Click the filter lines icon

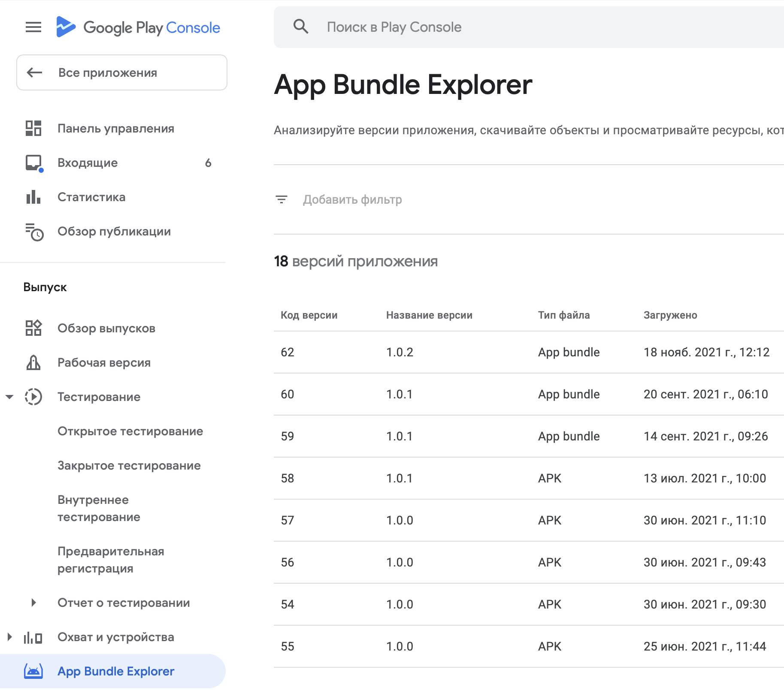pos(282,199)
